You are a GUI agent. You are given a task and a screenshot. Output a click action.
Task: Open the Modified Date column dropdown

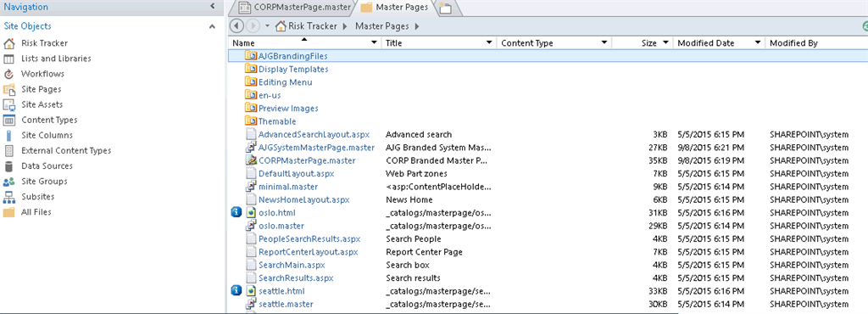[x=757, y=43]
